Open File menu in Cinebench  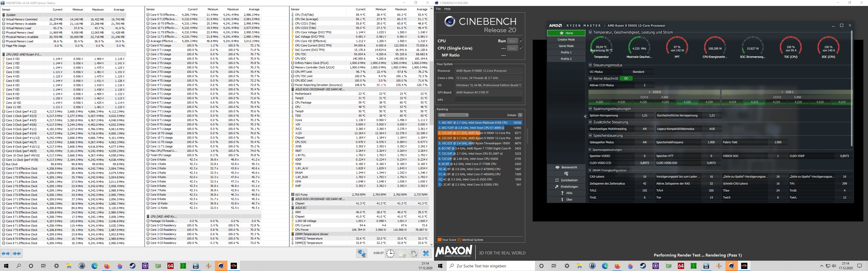pos(438,9)
